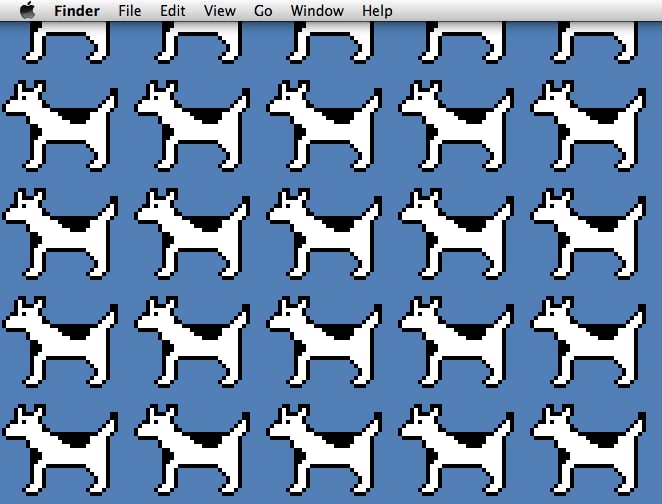Viewport: 662px width, 504px height.
Task: Open the View menu
Action: 220,11
